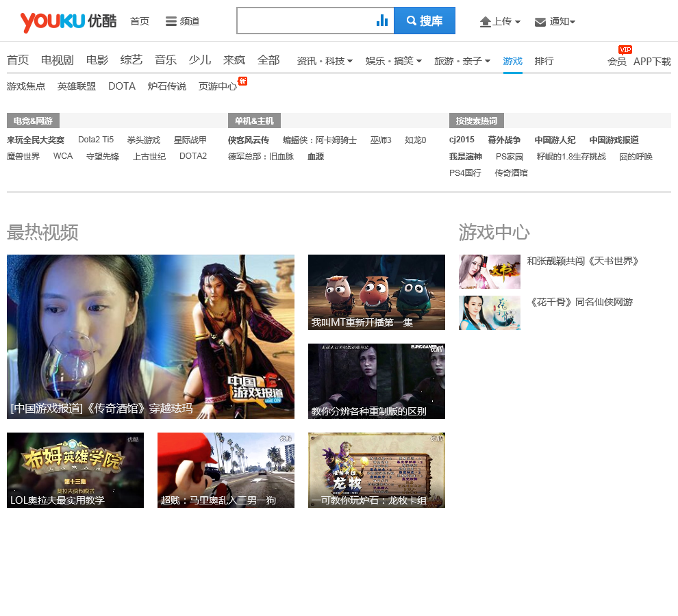Viewport: 678px width, 616px height.
Task: Click the 会员 VIP link
Action: tap(617, 62)
